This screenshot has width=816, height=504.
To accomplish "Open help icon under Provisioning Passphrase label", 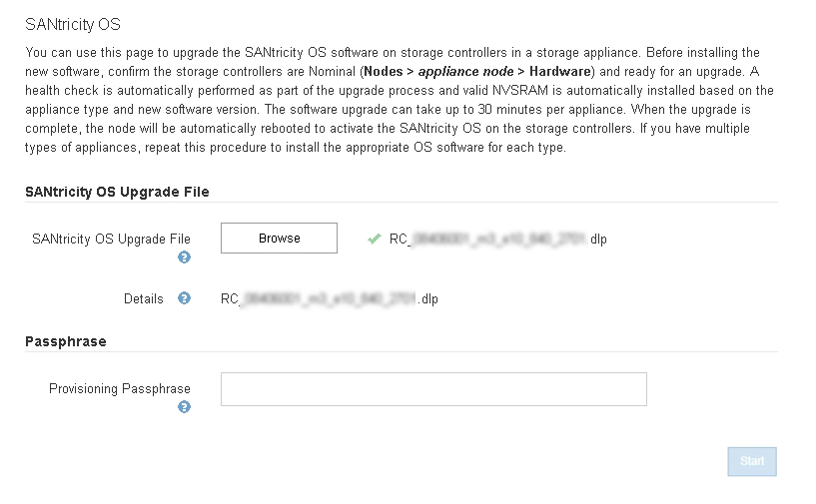I will [184, 407].
